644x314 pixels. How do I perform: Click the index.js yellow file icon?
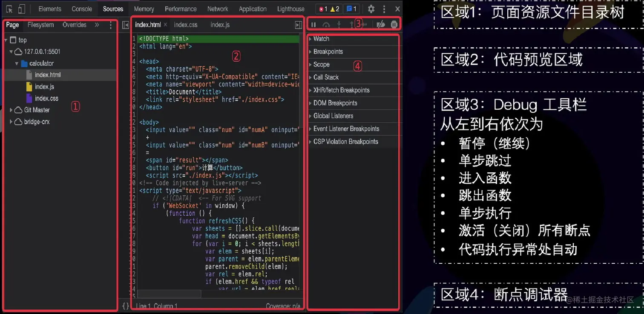click(x=29, y=87)
